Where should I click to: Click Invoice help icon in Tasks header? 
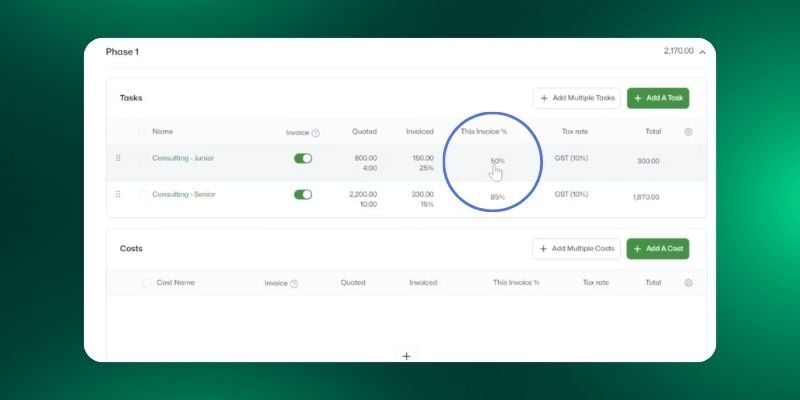[315, 133]
